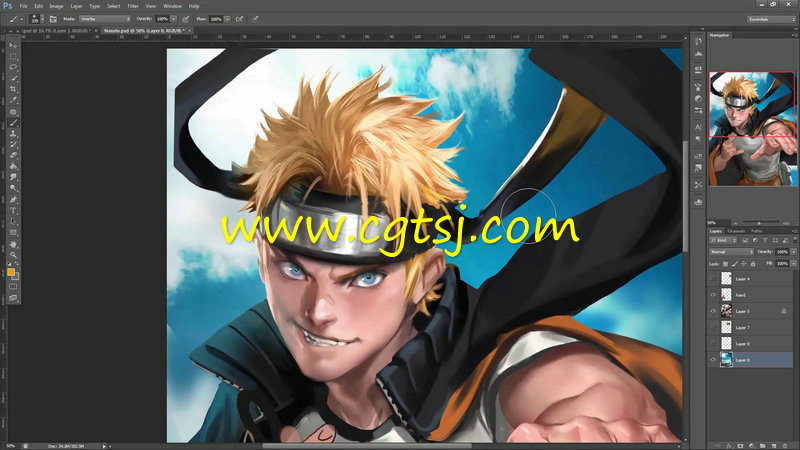Click the background color swatch

[16, 277]
